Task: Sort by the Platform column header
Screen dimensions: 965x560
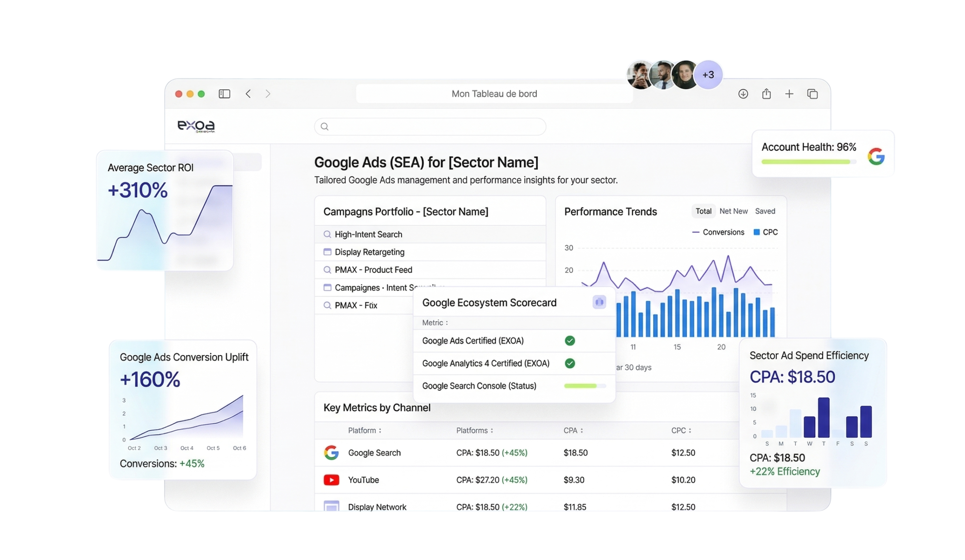Action: 365,430
